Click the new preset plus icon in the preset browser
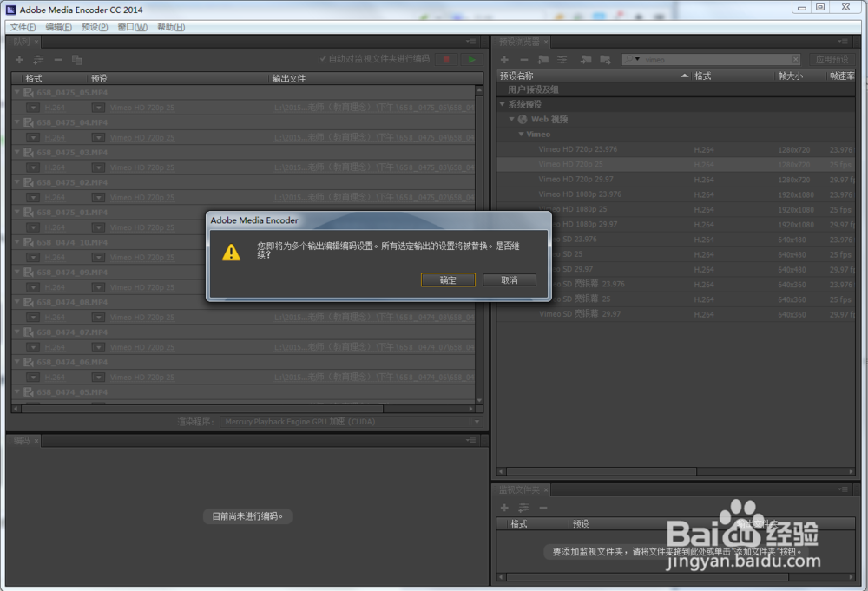 504,60
